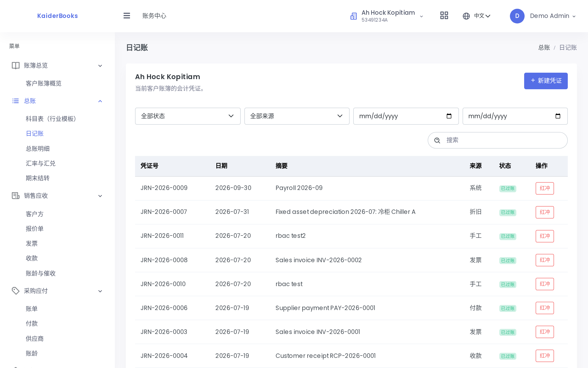Screen dimensions: 588x368
Task: Collapse the 销售应收 menu section
Action: (100, 196)
